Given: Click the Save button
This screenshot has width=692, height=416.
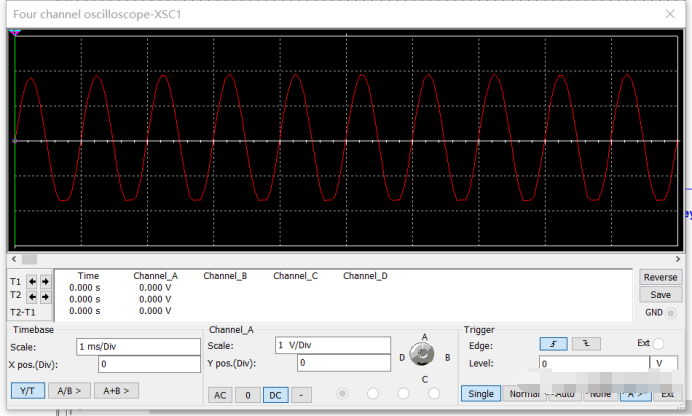Looking at the screenshot, I should pyautogui.click(x=660, y=295).
